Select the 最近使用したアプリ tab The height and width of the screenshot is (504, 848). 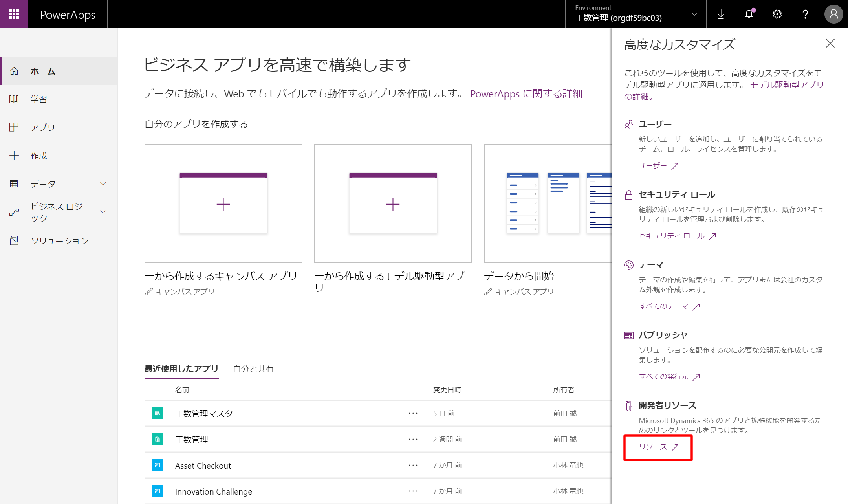pyautogui.click(x=181, y=369)
